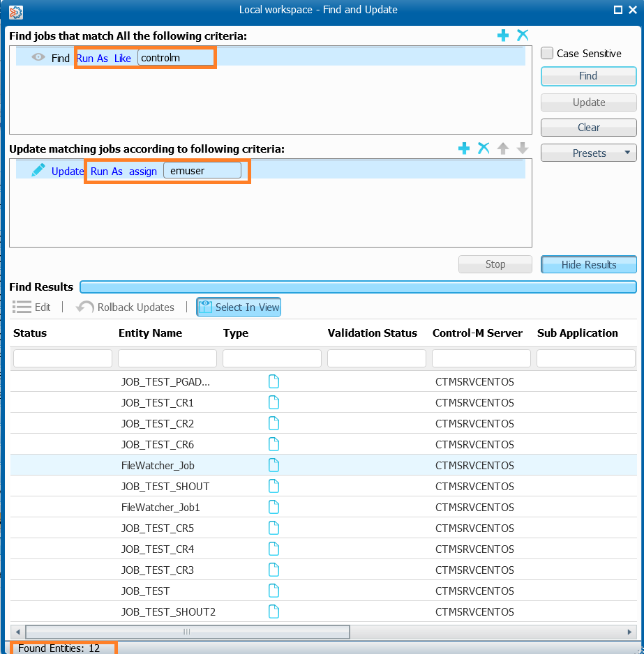The height and width of the screenshot is (654, 644).
Task: Click the Entity Name filter box
Action: pyautogui.click(x=167, y=358)
